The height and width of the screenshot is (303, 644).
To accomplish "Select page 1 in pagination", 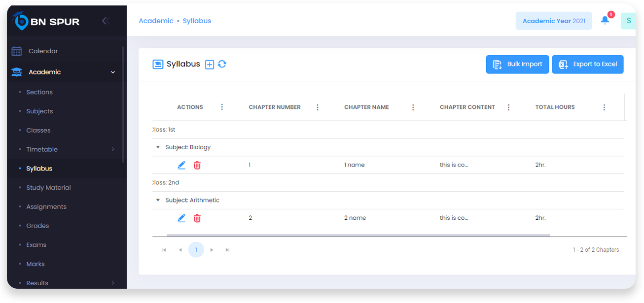I will point(196,250).
